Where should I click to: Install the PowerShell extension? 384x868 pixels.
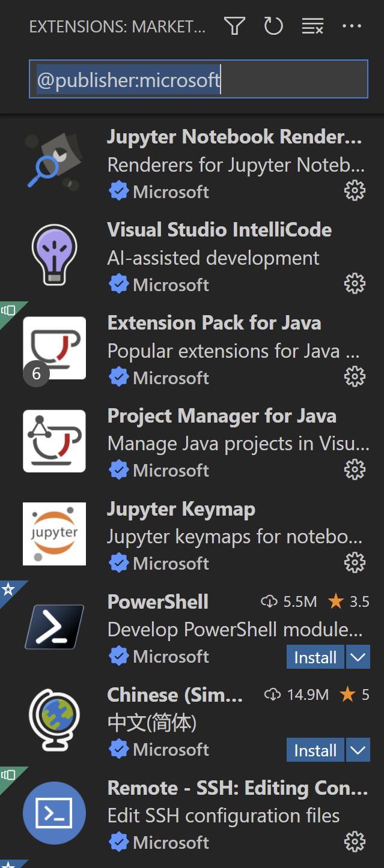pos(315,657)
